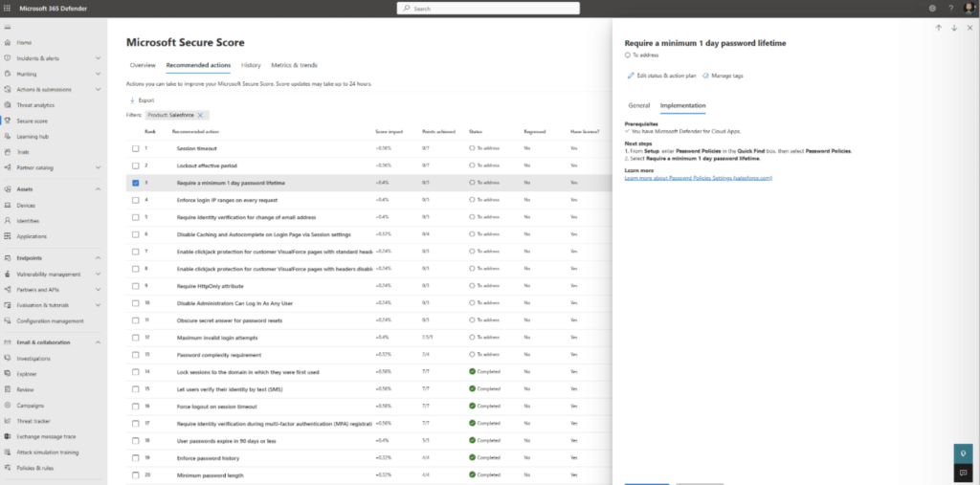The height and width of the screenshot is (485, 980).
Task: Remove the Product: Salesforce filter
Action: pos(200,115)
